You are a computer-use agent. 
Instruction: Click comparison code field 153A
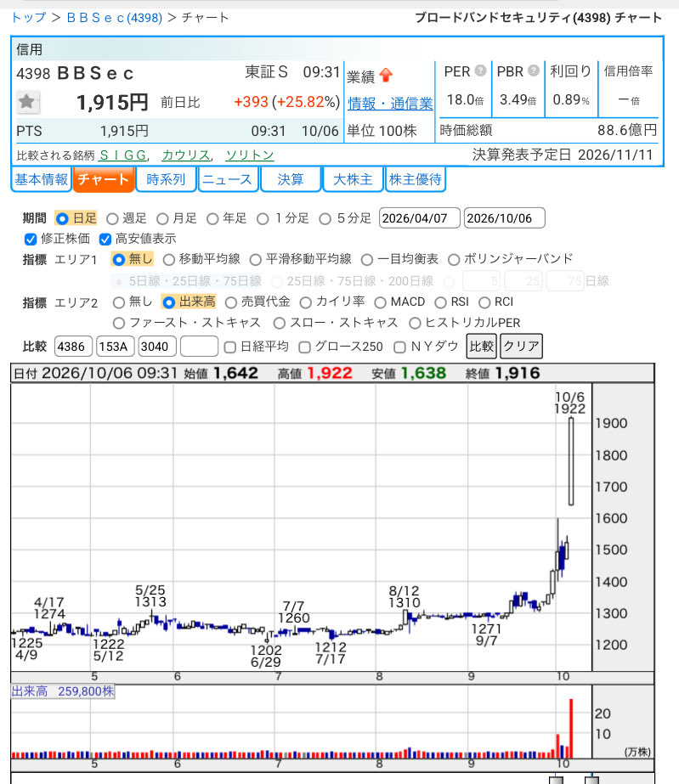click(115, 347)
